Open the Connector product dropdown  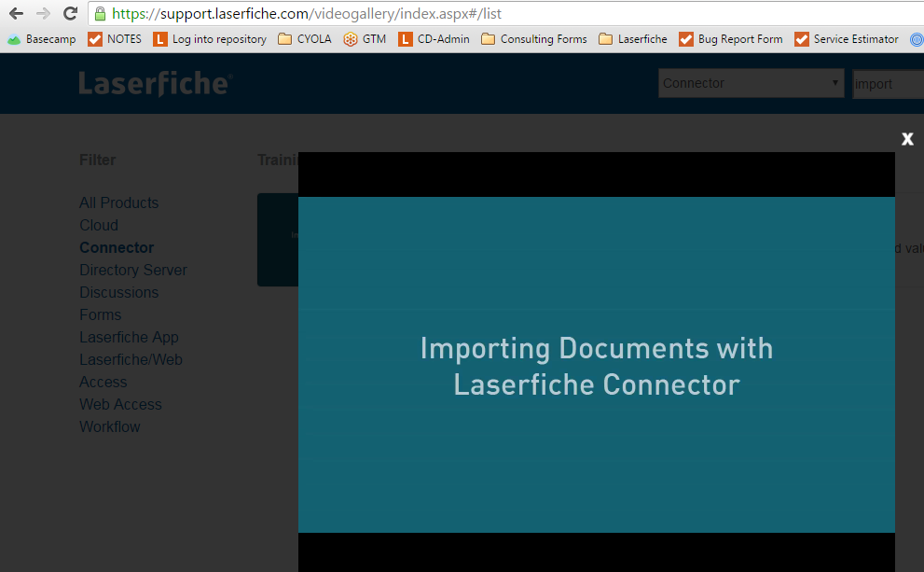coord(752,83)
